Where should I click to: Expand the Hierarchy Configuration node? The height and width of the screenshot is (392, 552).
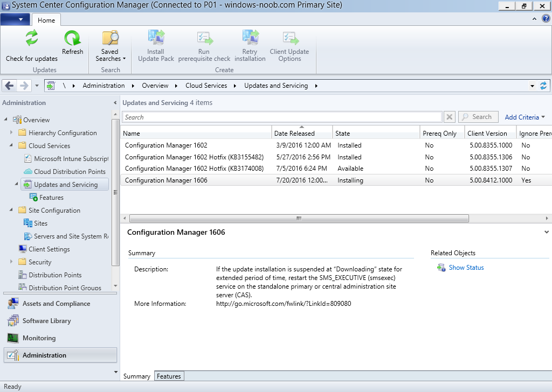[11, 132]
